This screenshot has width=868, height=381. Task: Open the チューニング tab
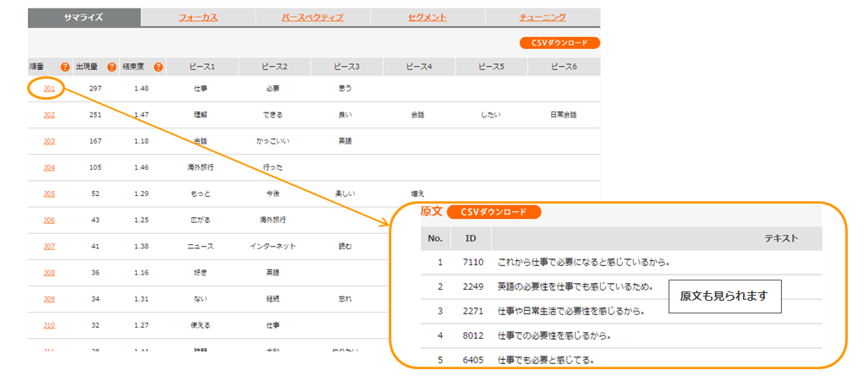pyautogui.click(x=543, y=18)
